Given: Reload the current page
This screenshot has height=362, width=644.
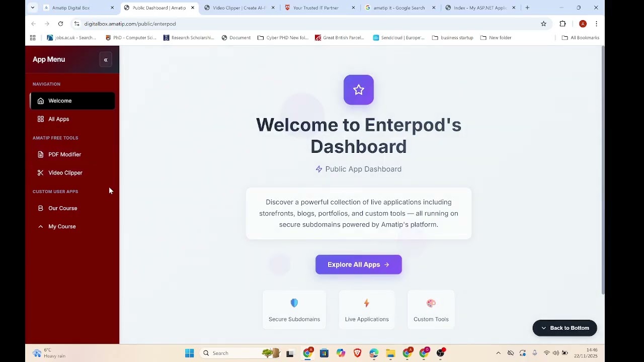Looking at the screenshot, I should point(60,24).
